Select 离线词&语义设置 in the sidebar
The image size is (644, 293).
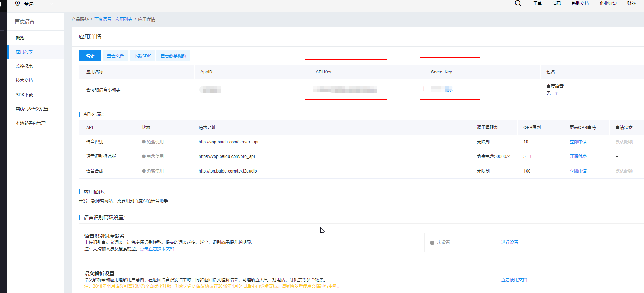[36, 109]
